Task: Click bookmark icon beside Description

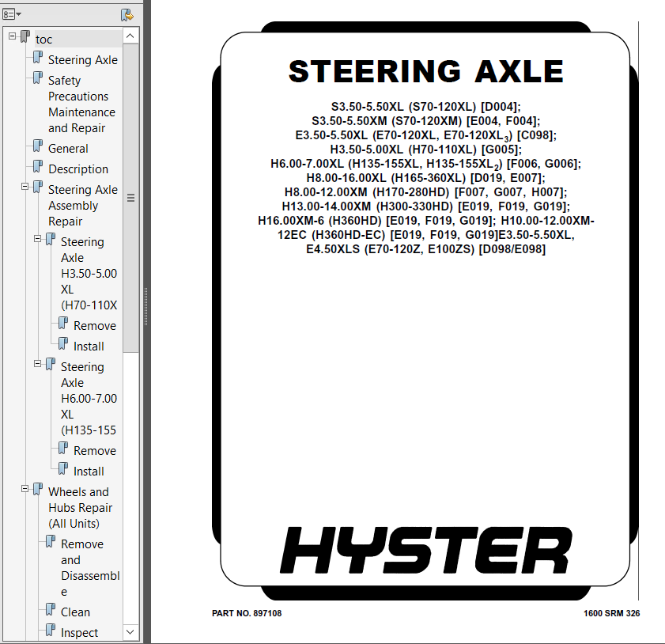Action: (38, 166)
